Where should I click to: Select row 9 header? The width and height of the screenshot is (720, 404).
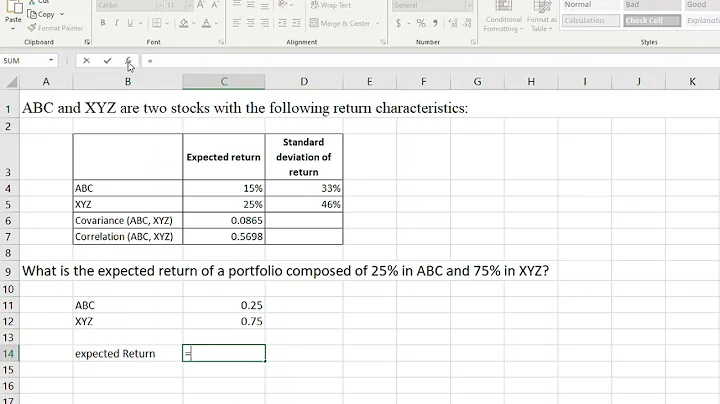[x=9, y=271]
